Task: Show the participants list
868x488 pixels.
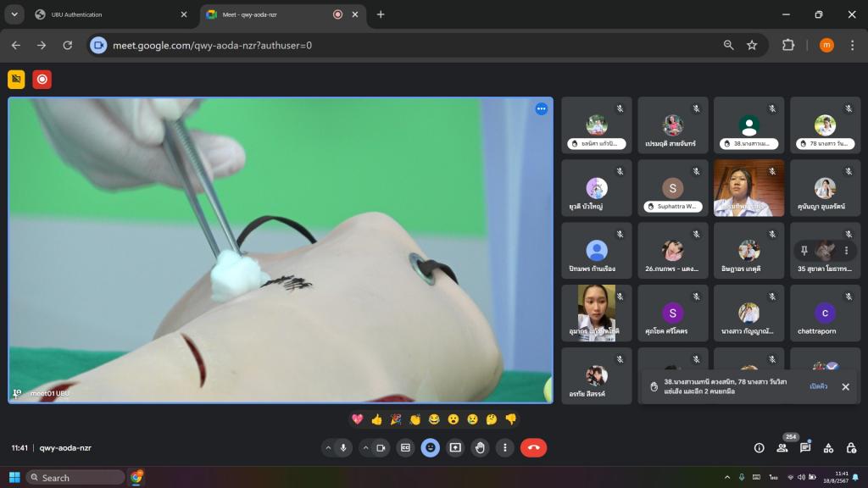Action: tap(782, 448)
